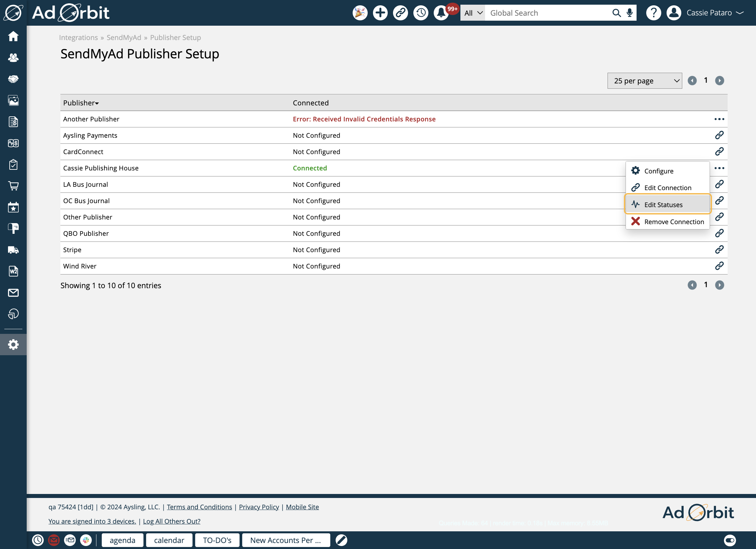Click link icon for Wind River row

pos(719,266)
